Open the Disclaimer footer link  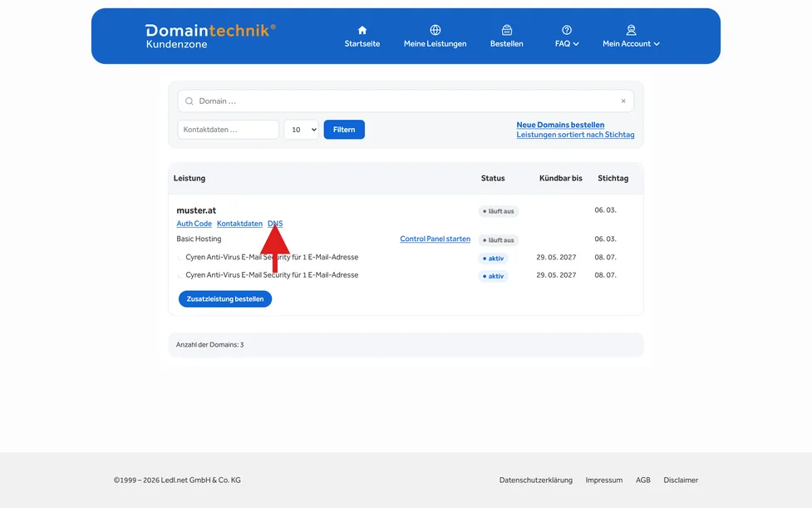click(681, 480)
